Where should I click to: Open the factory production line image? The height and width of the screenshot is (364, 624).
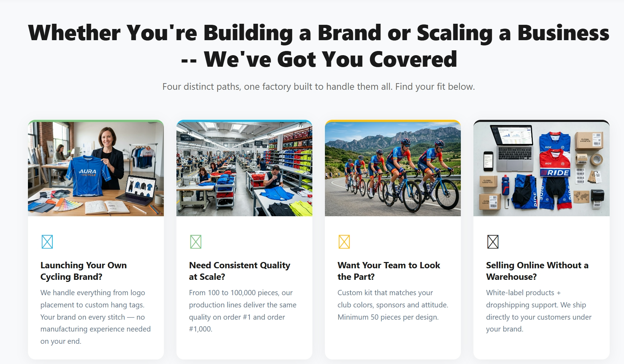244,169
